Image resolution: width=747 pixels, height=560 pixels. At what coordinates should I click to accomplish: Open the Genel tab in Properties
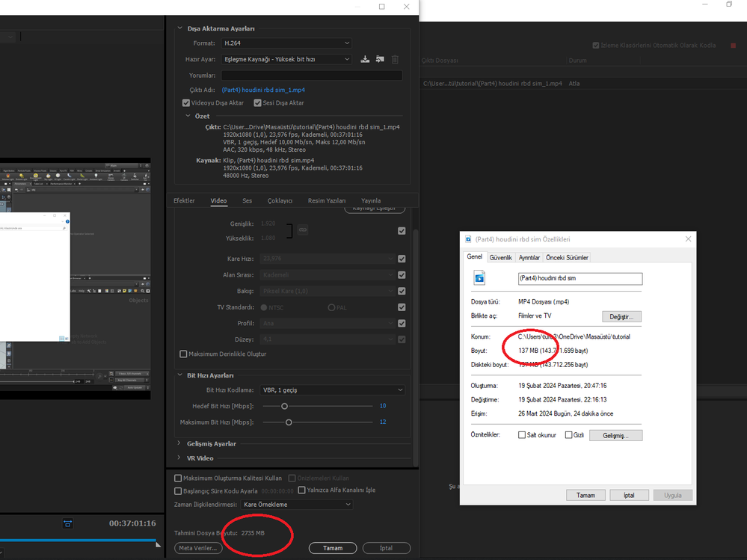coord(475,256)
